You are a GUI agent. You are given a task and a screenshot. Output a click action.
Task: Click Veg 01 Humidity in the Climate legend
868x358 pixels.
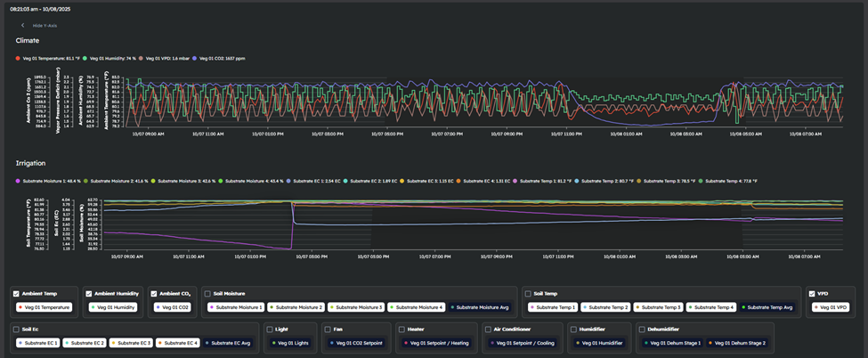(x=112, y=59)
